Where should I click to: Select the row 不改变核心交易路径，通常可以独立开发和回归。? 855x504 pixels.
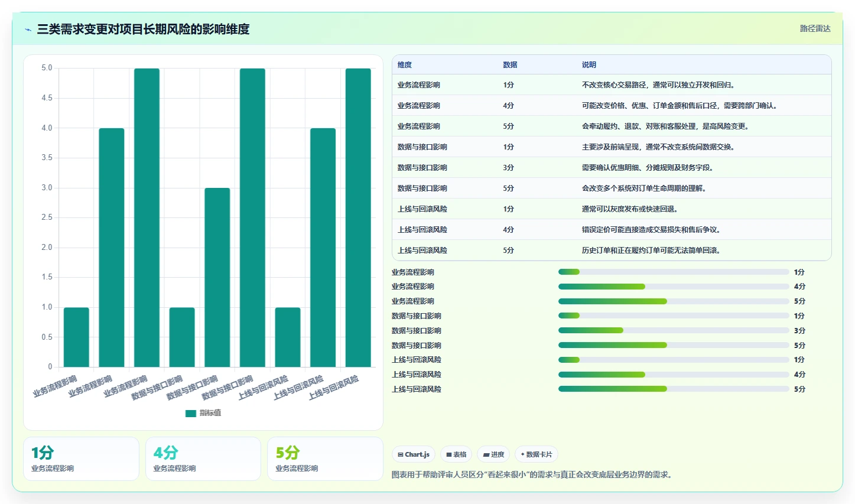(x=612, y=84)
